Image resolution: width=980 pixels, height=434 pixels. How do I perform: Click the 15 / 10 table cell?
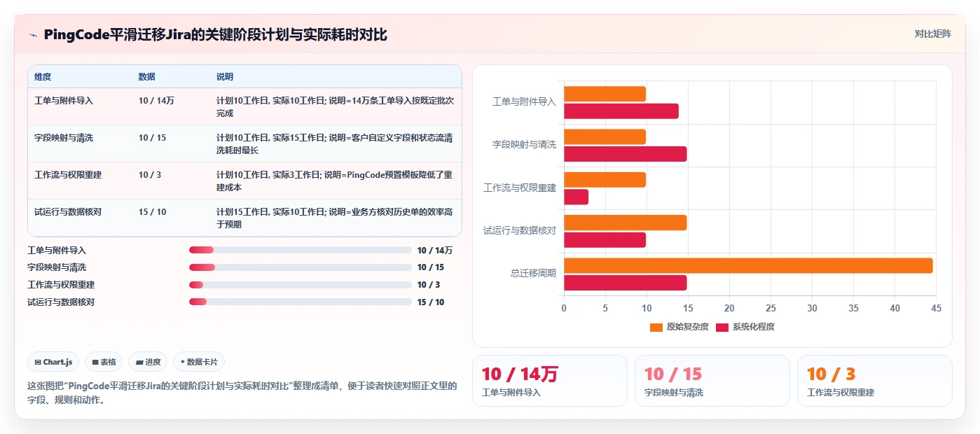click(x=153, y=212)
